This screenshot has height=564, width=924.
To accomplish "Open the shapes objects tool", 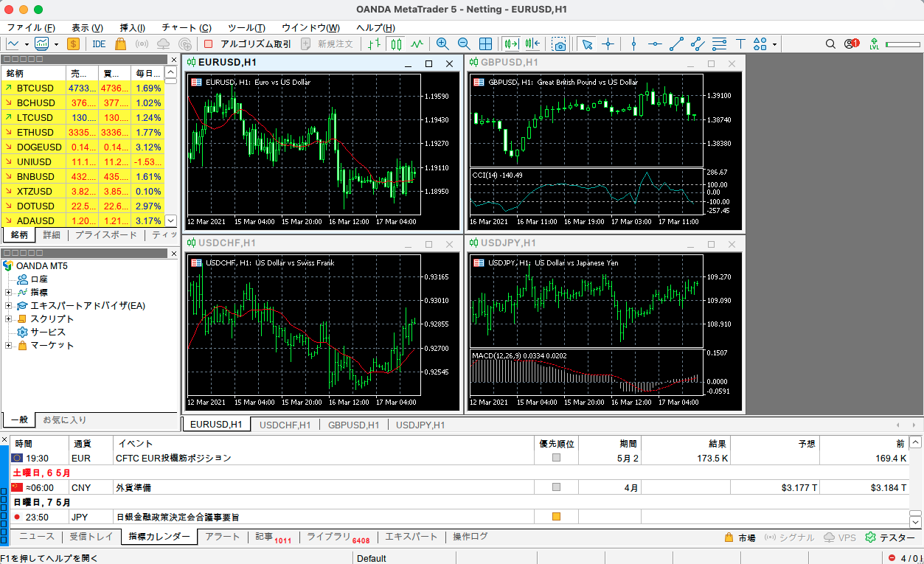I will 760,44.
